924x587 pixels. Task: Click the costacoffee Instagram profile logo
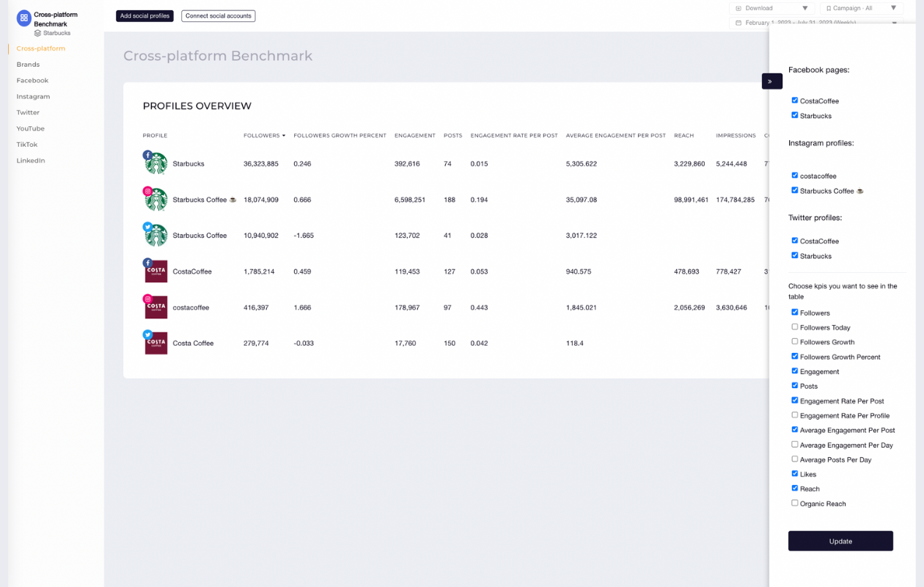pyautogui.click(x=156, y=307)
